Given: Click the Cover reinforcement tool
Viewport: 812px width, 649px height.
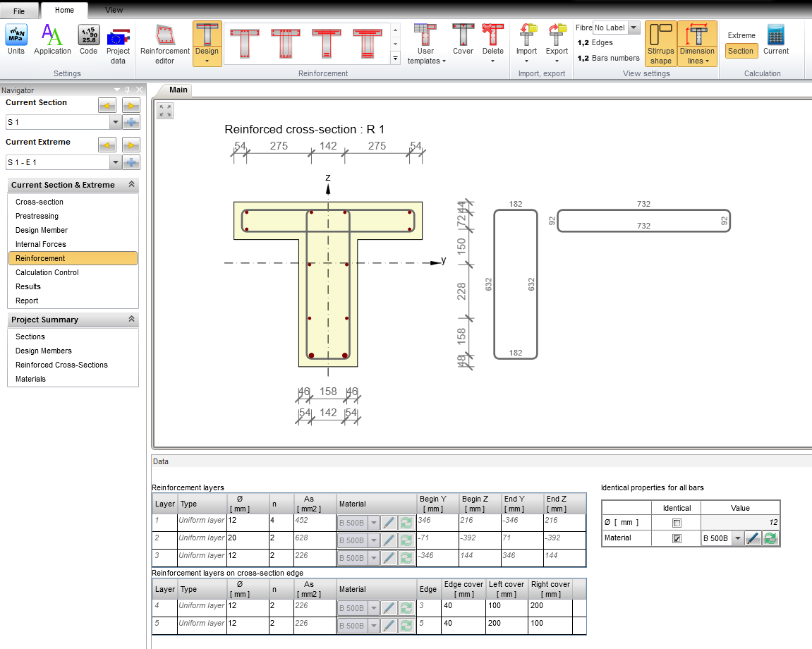Looking at the screenshot, I should (x=463, y=40).
